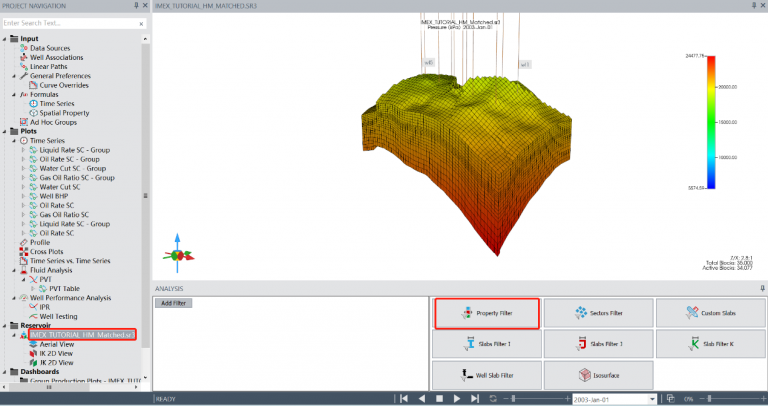
Task: Click the Property Filter button
Action: pos(487,313)
